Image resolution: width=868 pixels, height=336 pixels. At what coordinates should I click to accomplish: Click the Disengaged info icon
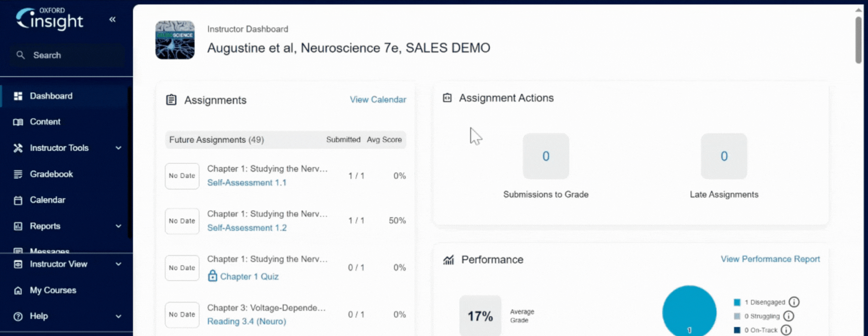794,302
